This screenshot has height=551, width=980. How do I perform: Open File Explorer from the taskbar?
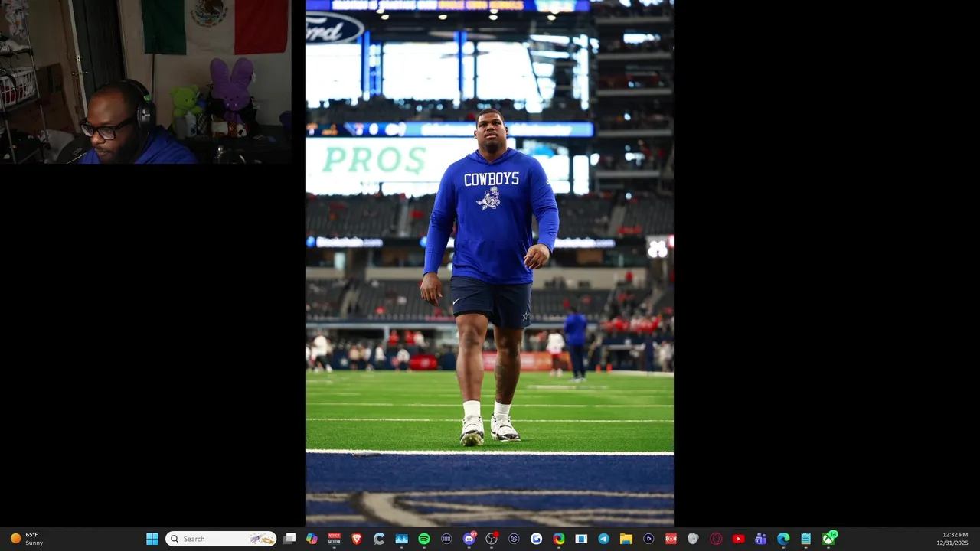point(626,539)
